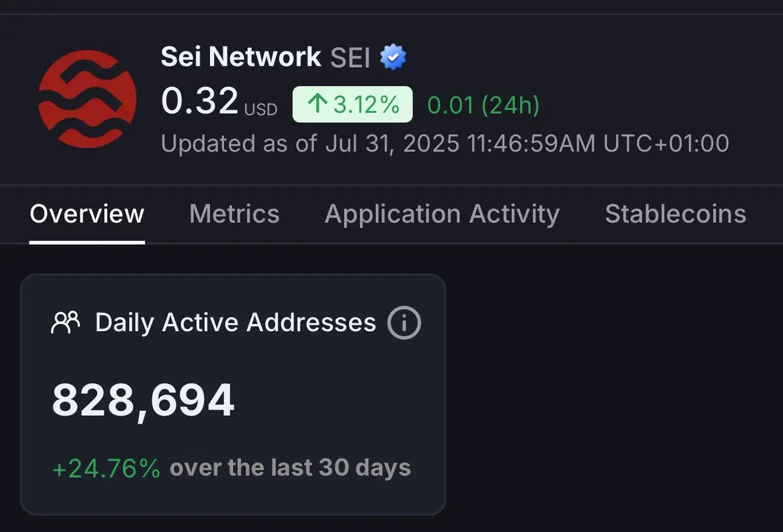Click the 3.12% price change badge
The width and height of the screenshot is (783, 532).
pos(352,104)
